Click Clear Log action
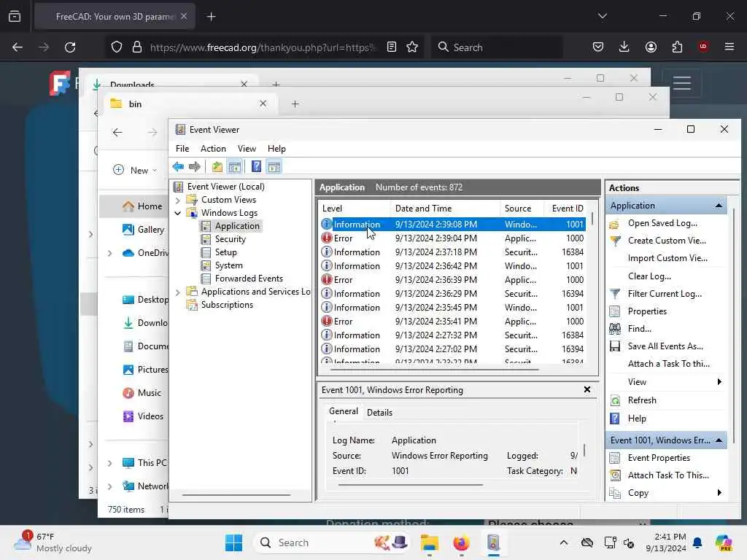747x560 pixels. pyautogui.click(x=649, y=276)
